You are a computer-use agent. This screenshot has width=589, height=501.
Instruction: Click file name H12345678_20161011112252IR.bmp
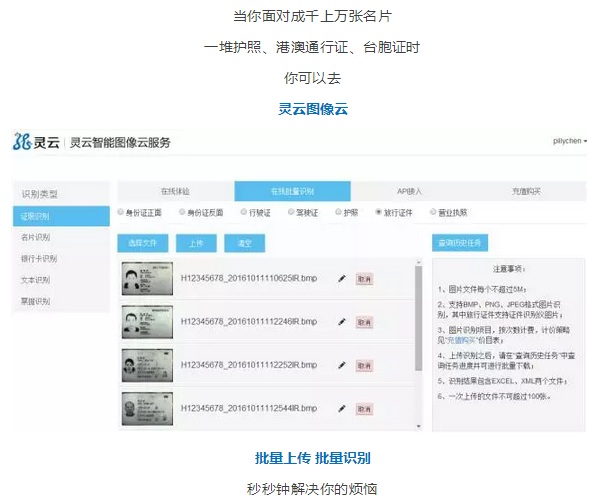249,365
